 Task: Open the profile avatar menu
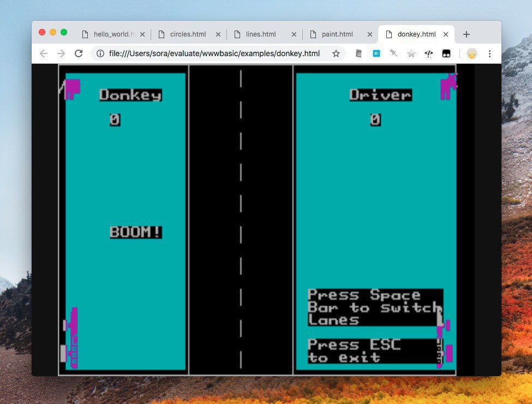click(x=471, y=53)
